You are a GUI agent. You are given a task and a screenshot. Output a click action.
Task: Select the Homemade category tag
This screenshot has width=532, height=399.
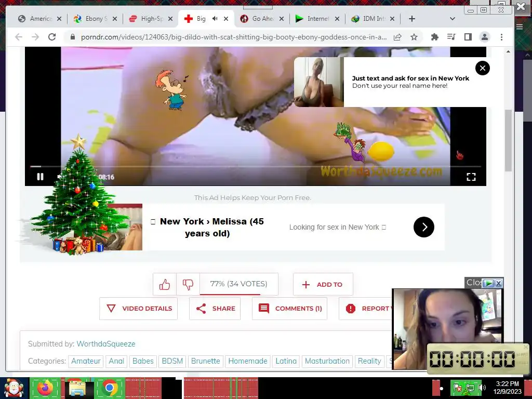click(x=248, y=361)
